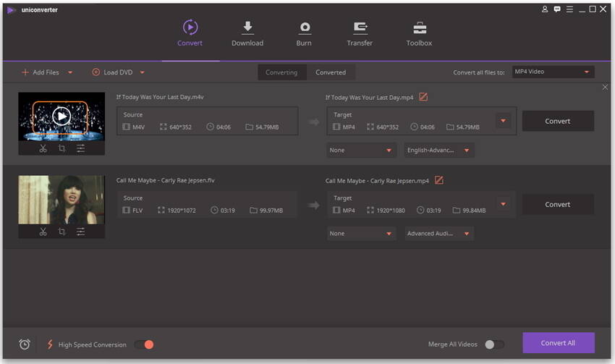Click source duration 03:19
This screenshot has width=615, height=364.
tap(223, 211)
